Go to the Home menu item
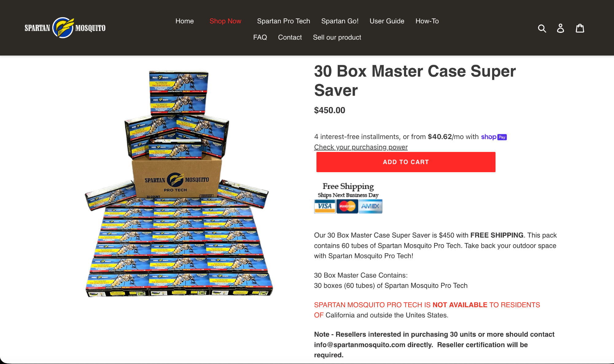The width and height of the screenshot is (614, 364). (x=185, y=21)
